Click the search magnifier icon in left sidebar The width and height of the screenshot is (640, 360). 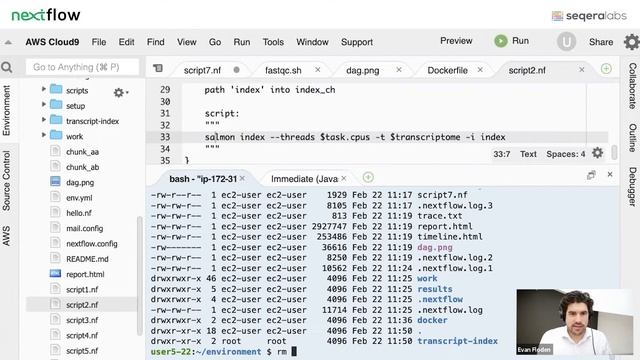[7, 67]
